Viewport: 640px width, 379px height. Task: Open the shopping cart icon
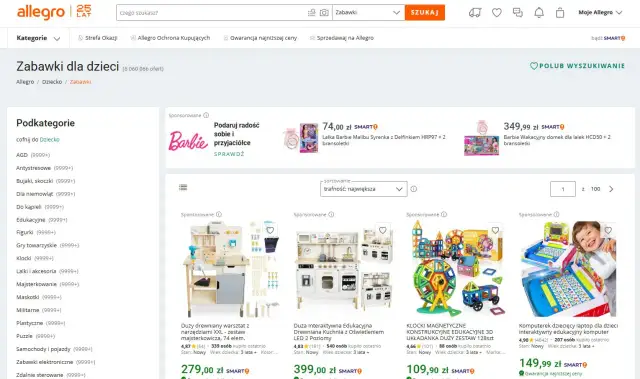[x=560, y=13]
